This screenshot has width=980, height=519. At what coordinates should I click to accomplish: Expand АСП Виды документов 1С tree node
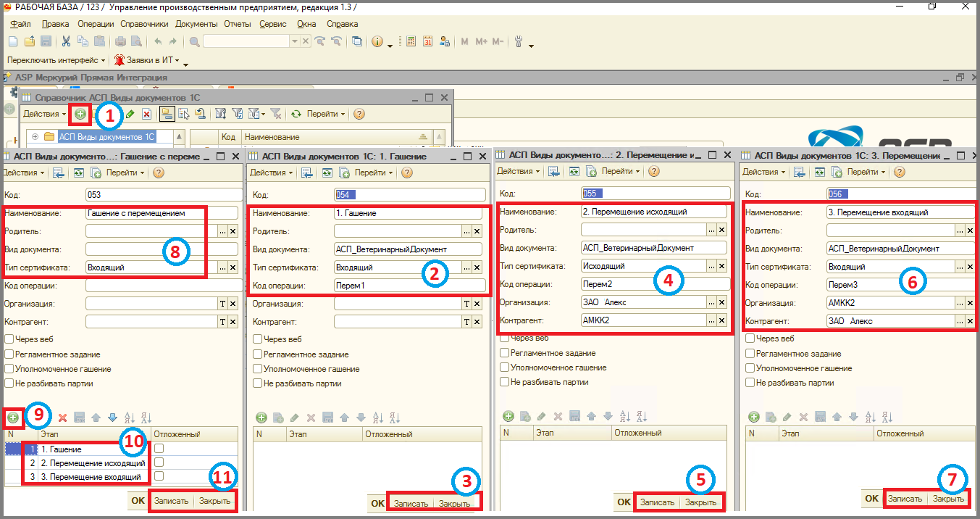tap(35, 136)
